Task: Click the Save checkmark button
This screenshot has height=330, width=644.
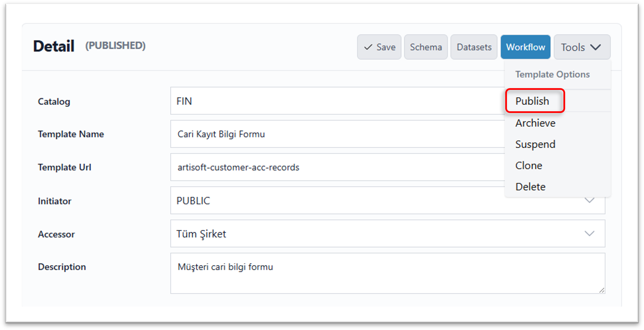Action: tap(379, 47)
